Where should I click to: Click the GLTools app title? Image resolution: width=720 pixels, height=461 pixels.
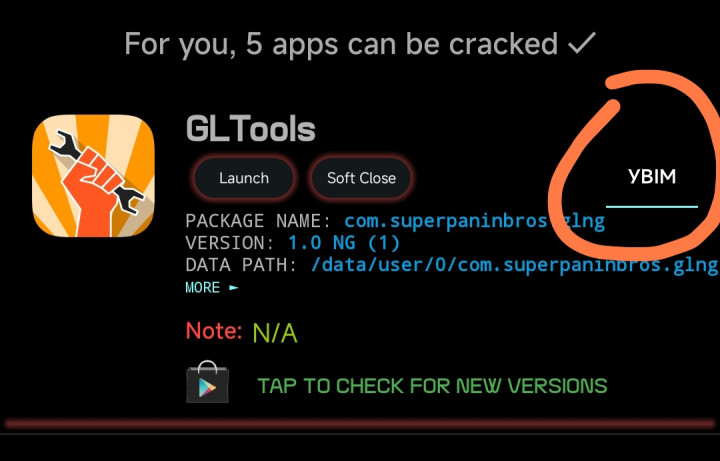click(251, 129)
